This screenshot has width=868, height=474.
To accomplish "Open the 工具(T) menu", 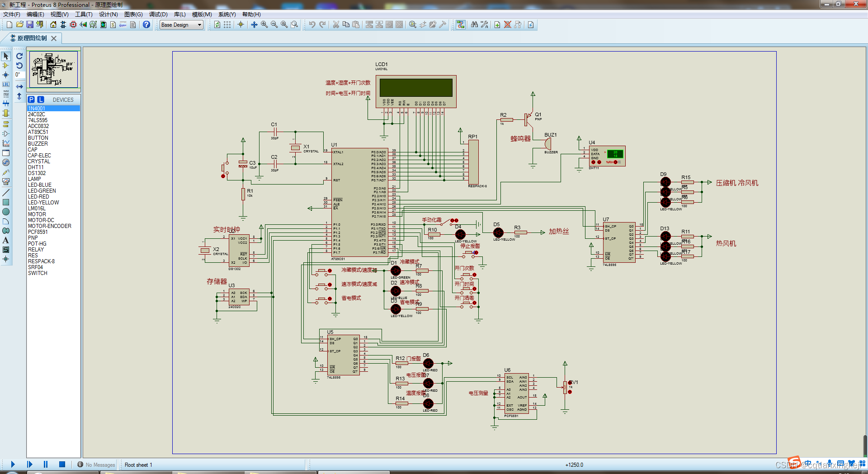I will pos(84,14).
